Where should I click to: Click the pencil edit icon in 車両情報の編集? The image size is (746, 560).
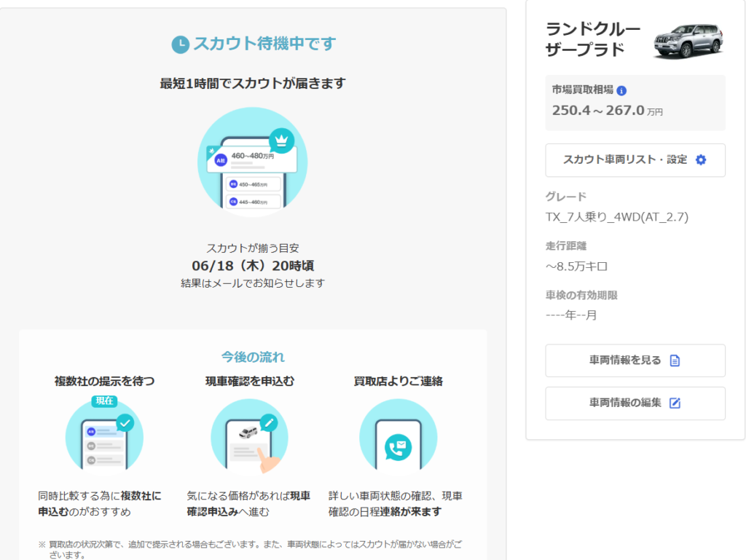675,403
